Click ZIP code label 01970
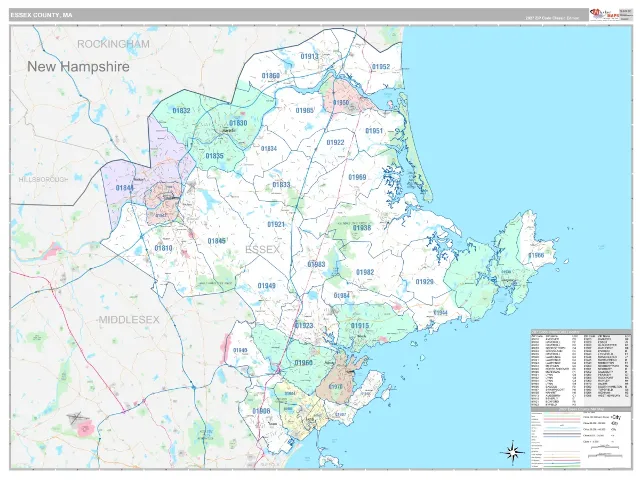The width and height of the screenshot is (640, 480). [x=336, y=386]
